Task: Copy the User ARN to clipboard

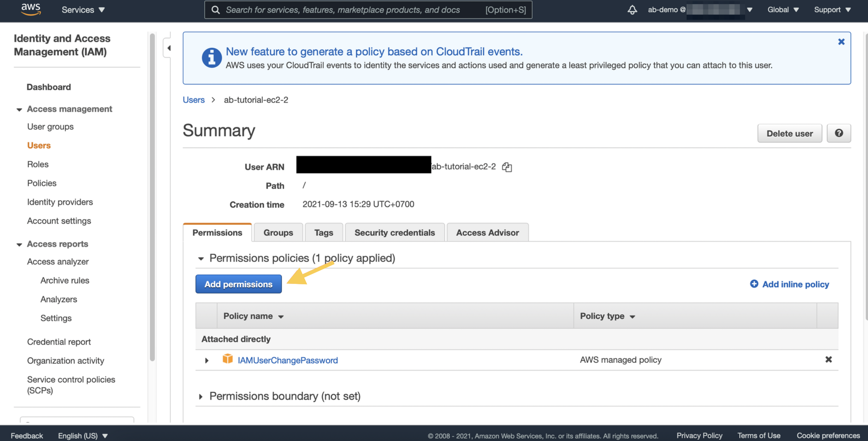Action: (x=507, y=167)
